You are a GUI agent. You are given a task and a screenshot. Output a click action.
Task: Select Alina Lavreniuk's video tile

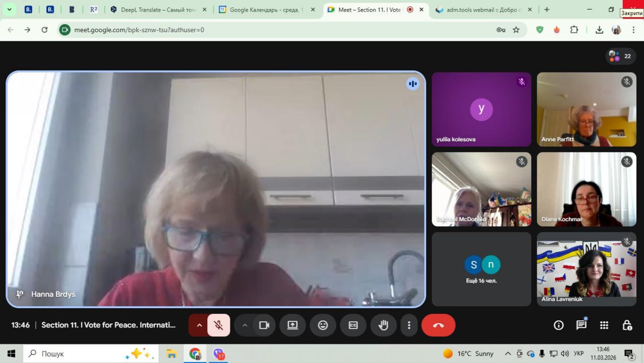586,269
